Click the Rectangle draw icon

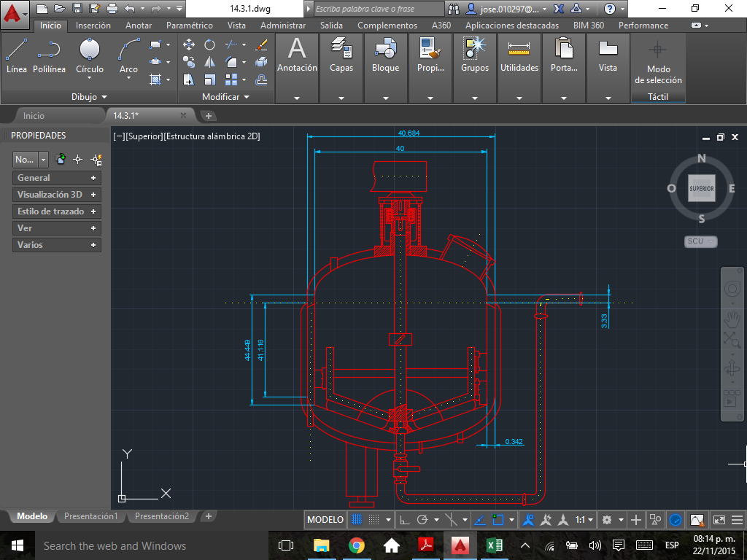pyautogui.click(x=155, y=44)
